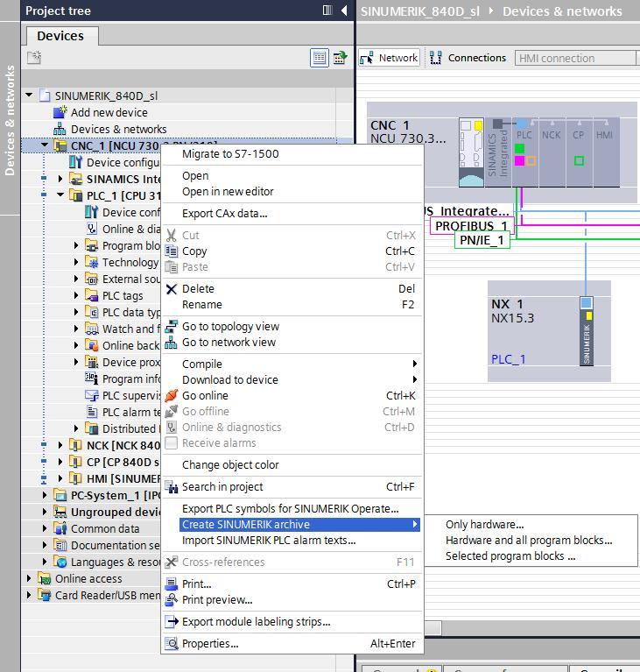Open the Download to device submenu
The width and height of the screenshot is (640, 672).
(292, 379)
